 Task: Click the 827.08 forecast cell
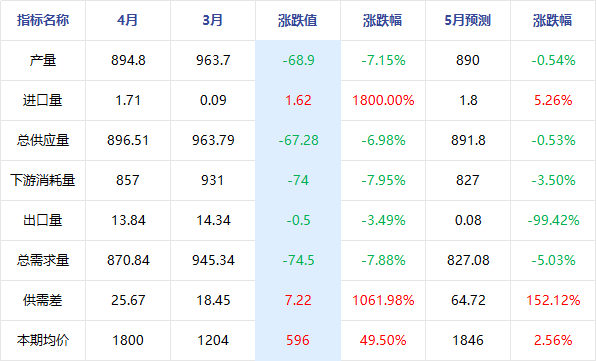pos(468,260)
